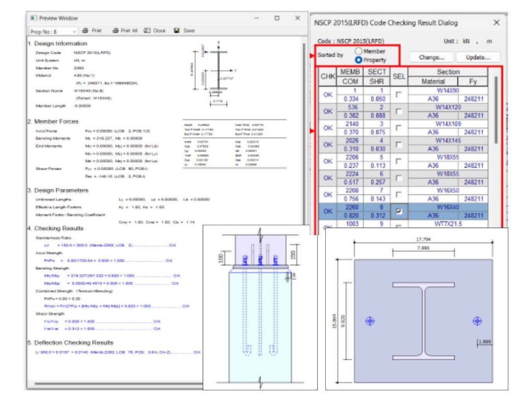Click the Print icon in Preview Window

coord(85,31)
